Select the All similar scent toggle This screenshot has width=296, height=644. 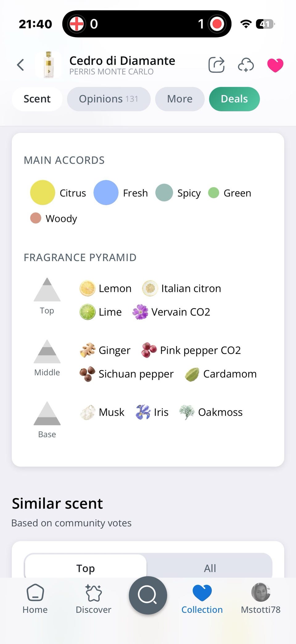tap(210, 567)
